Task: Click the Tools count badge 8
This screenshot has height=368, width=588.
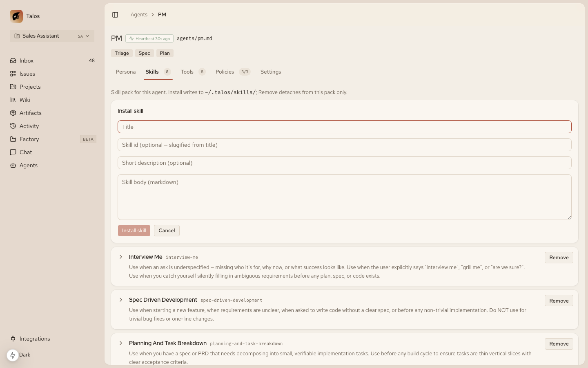Action: (x=202, y=72)
